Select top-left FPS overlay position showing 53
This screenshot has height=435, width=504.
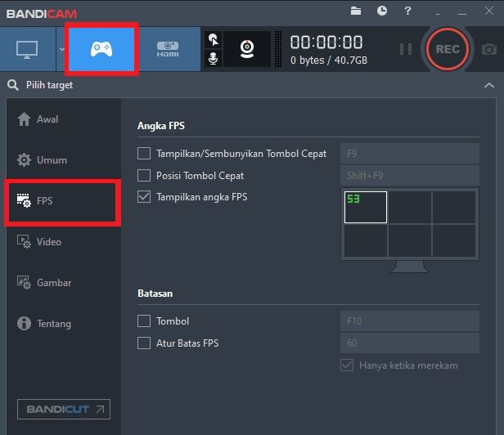(x=366, y=207)
